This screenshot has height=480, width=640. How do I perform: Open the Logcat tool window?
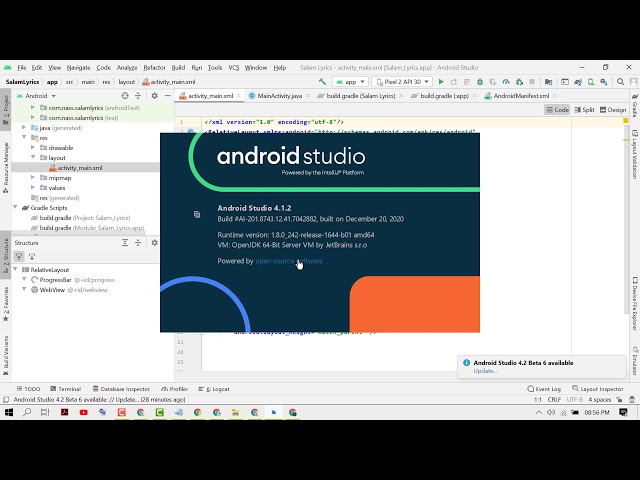[214, 389]
